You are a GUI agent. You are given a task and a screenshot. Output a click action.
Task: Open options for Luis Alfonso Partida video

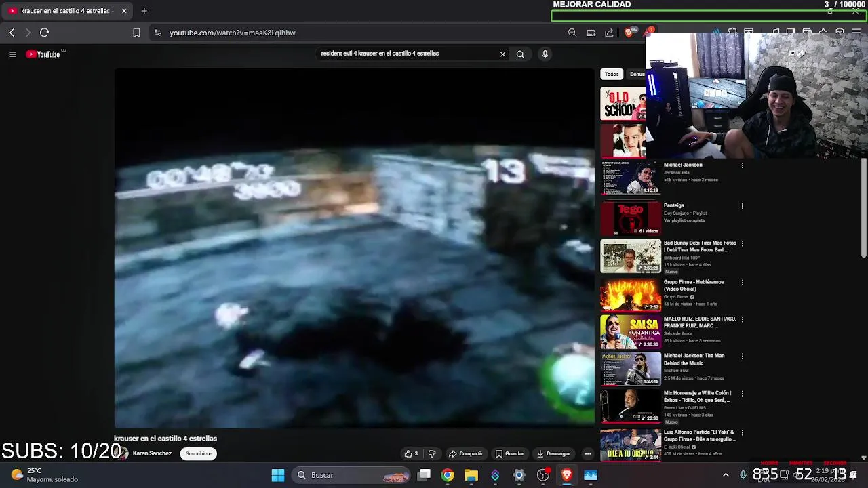click(x=743, y=432)
